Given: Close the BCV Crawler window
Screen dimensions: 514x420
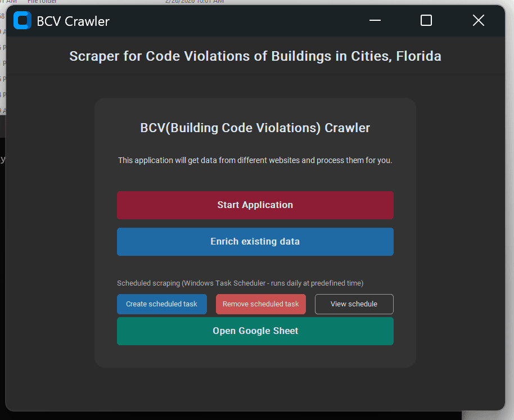Looking at the screenshot, I should (478, 21).
